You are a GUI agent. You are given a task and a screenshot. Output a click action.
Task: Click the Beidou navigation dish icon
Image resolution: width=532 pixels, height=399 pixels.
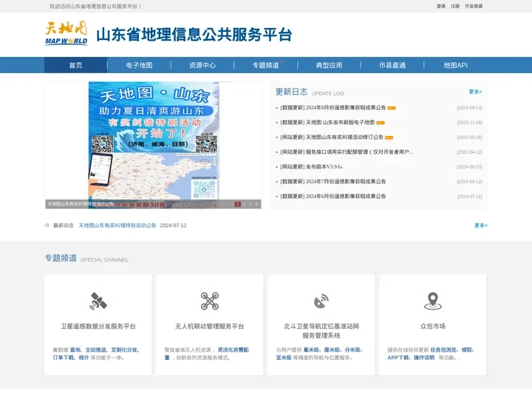tap(321, 301)
